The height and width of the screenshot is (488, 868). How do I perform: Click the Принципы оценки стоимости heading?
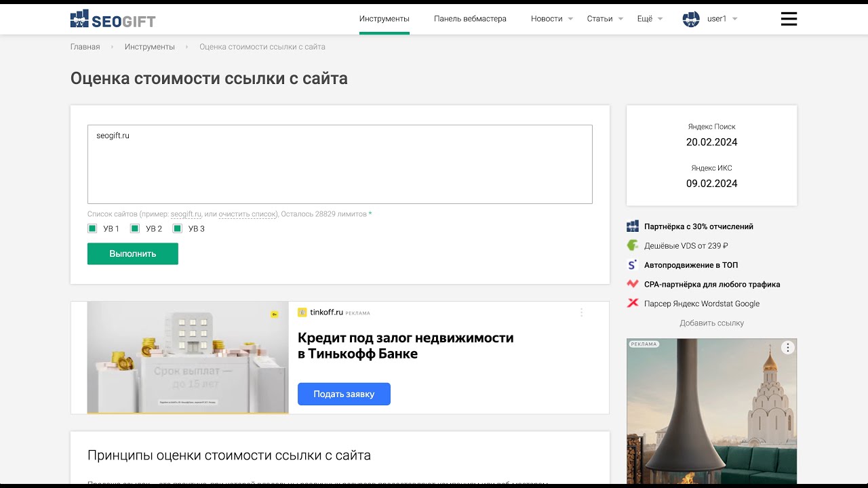pyautogui.click(x=229, y=455)
